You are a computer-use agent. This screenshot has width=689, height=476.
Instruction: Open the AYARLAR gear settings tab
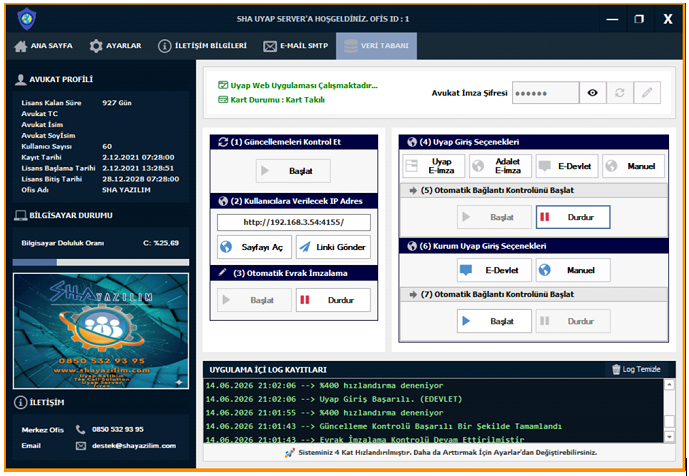115,46
